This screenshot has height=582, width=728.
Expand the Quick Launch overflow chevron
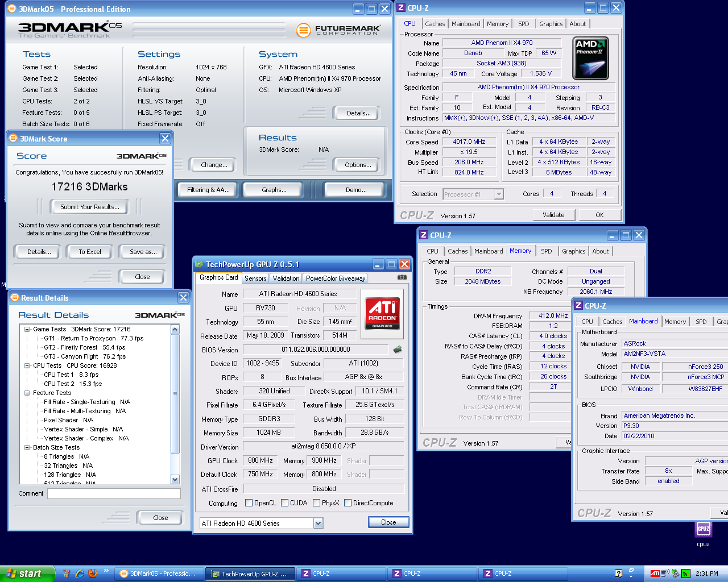pyautogui.click(x=106, y=571)
